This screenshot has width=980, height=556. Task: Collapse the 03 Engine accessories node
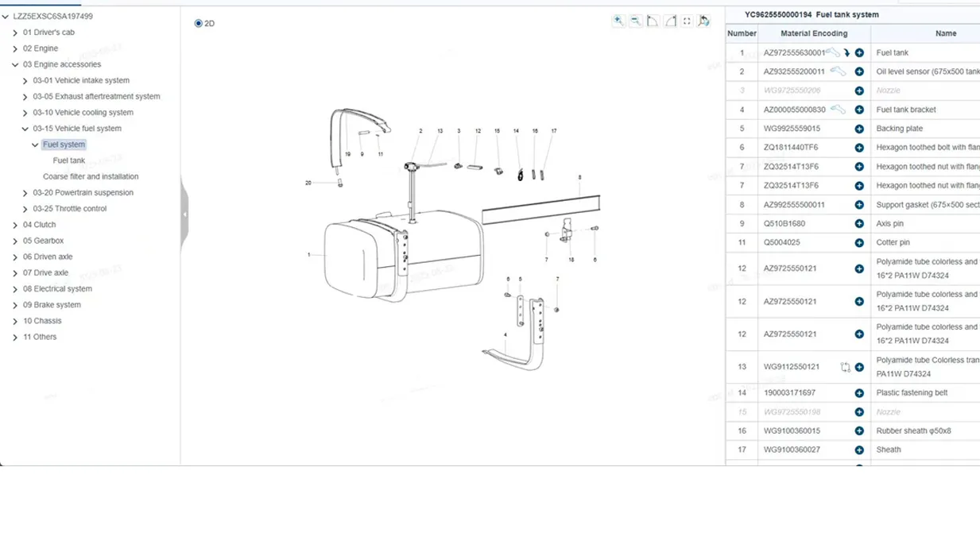point(15,65)
